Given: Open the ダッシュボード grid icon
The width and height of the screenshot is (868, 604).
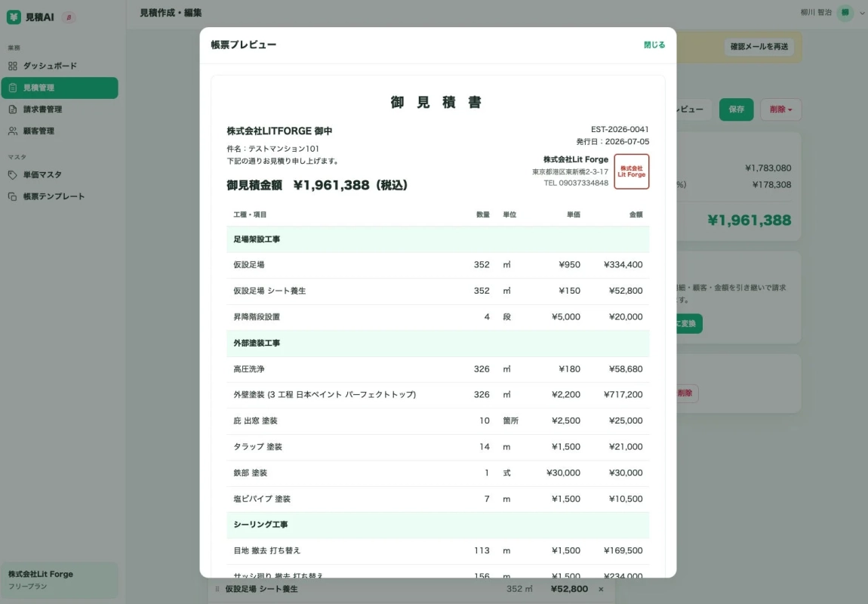Looking at the screenshot, I should (13, 66).
